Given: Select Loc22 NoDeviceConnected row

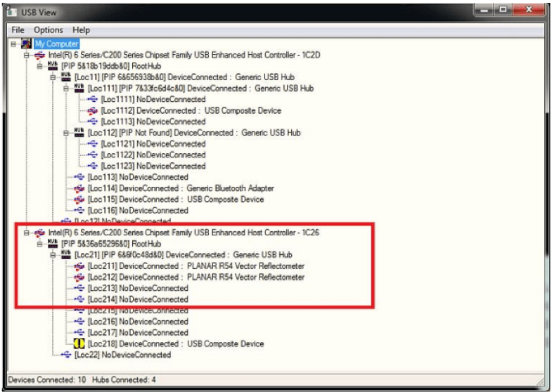Looking at the screenshot, I should pos(123,355).
